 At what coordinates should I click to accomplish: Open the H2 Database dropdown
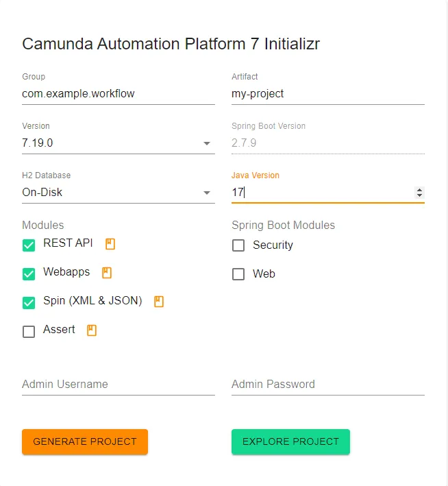206,193
